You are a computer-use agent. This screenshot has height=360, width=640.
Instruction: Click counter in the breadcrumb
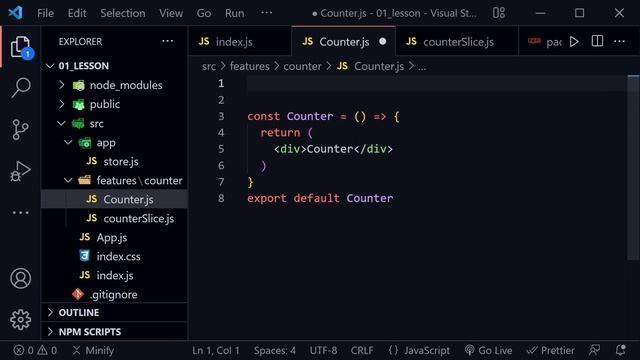pyautogui.click(x=302, y=66)
